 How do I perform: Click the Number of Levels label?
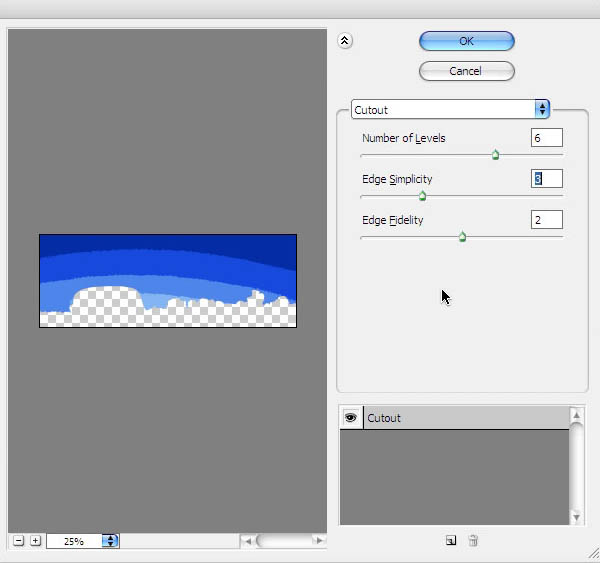(x=404, y=138)
